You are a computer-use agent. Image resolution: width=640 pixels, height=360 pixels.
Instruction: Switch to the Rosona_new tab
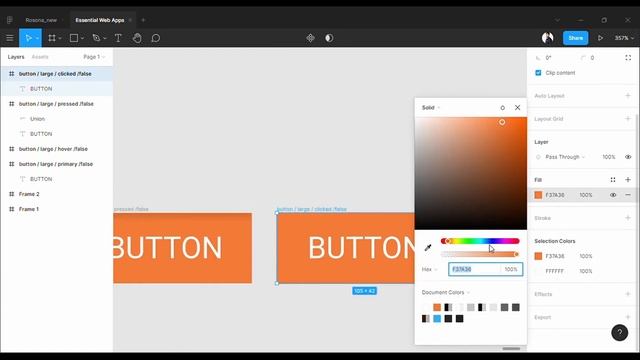point(41,20)
